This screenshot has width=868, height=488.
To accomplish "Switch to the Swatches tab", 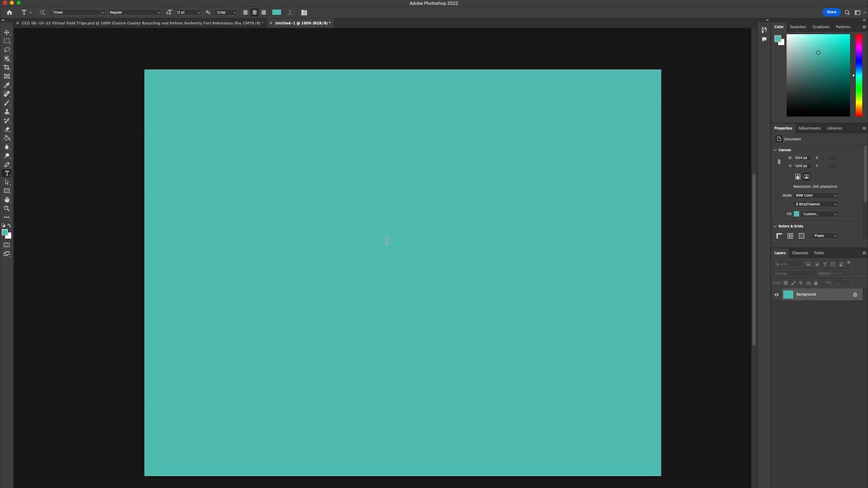I will [x=798, y=27].
